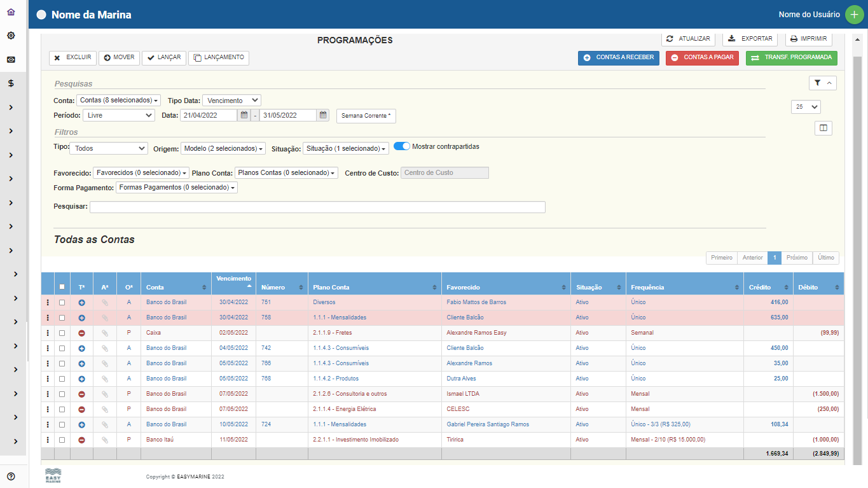Image resolution: width=868 pixels, height=488 pixels.
Task: Check the select-all checkbox in table header
Action: click(62, 287)
